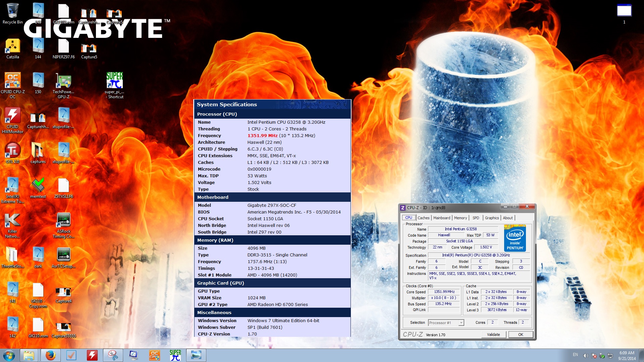
Task: Click the System Specifications header
Action: pyautogui.click(x=227, y=105)
